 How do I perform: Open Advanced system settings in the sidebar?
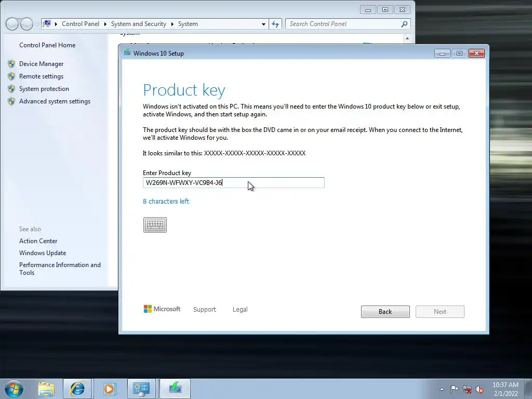pyautogui.click(x=55, y=101)
